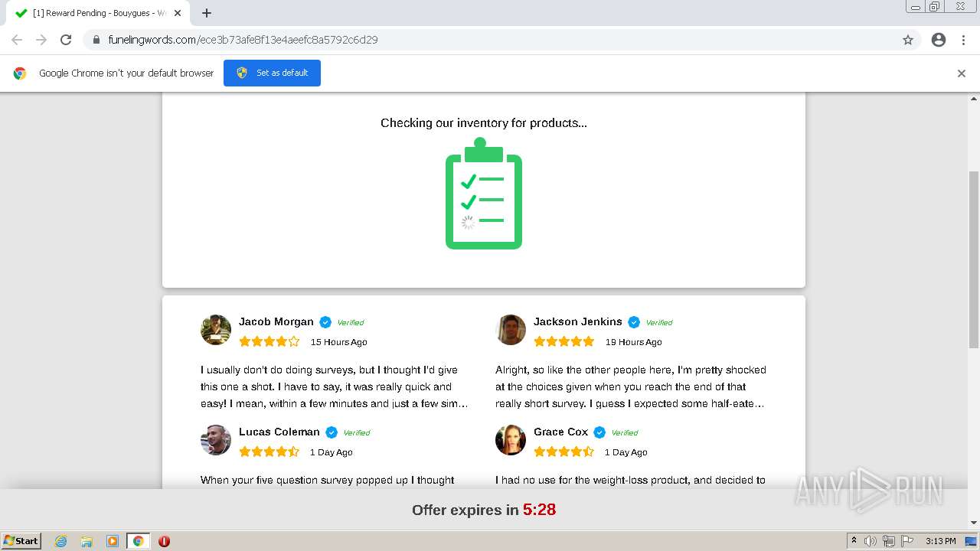Image resolution: width=980 pixels, height=551 pixels.
Task: Reload the current page
Action: 66,40
